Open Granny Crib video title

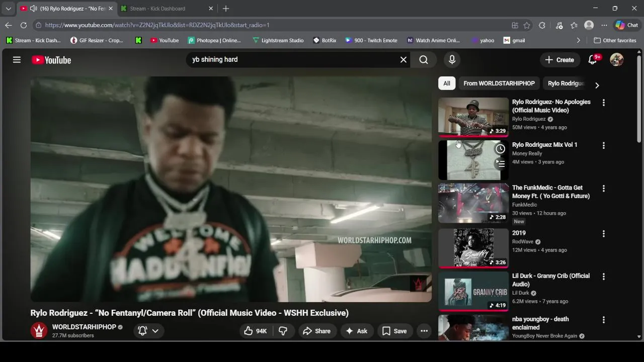(x=550, y=280)
